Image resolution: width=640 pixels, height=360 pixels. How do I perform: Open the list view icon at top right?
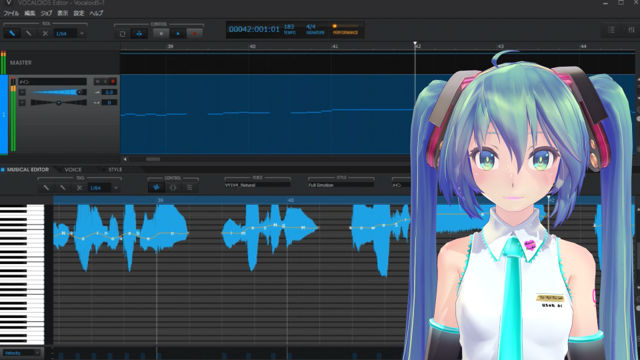[x=611, y=30]
